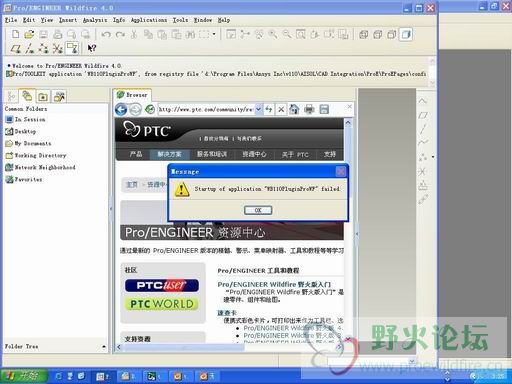The image size is (512, 384).
Task: Click the Zoom Out magnifier icon
Action: [287, 34]
